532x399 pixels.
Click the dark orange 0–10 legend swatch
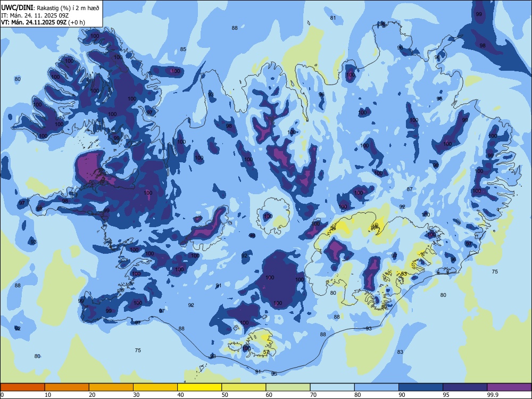[x=22, y=387]
